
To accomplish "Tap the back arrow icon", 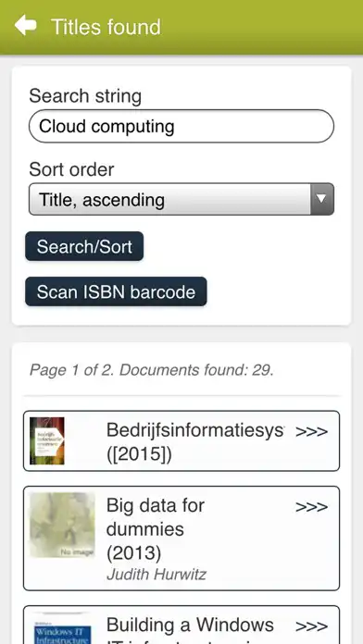I will click(x=26, y=26).
